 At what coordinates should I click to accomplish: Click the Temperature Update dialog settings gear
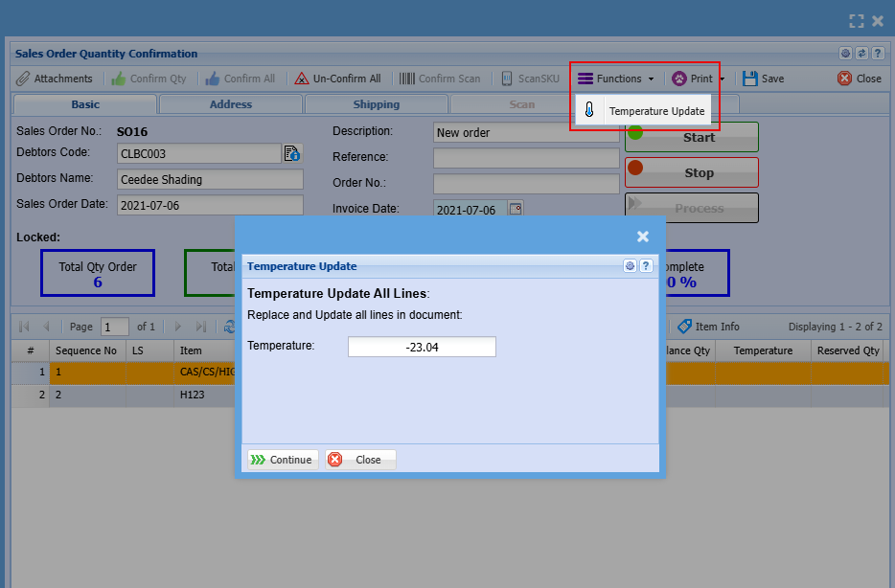[630, 266]
